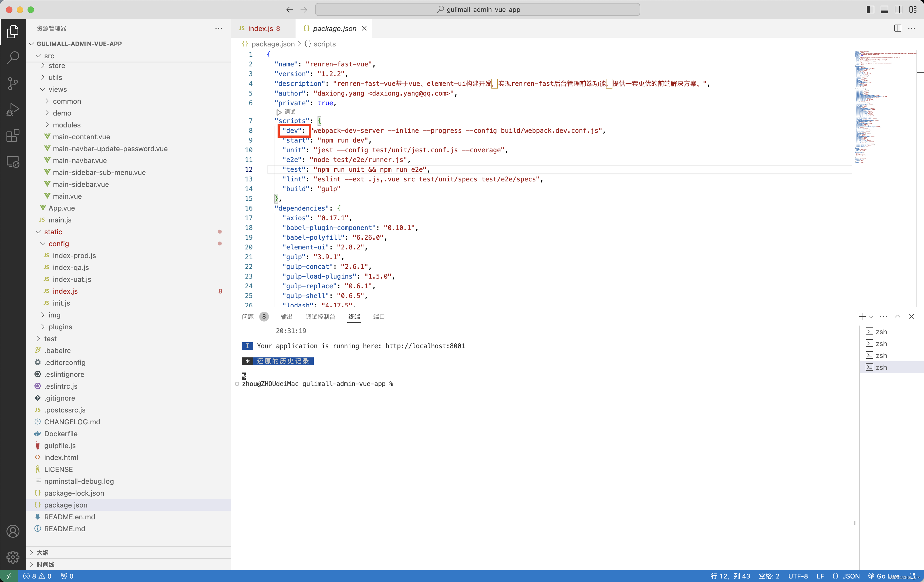The height and width of the screenshot is (582, 924).
Task: Change the UTF-8 file encoding
Action: 798,576
